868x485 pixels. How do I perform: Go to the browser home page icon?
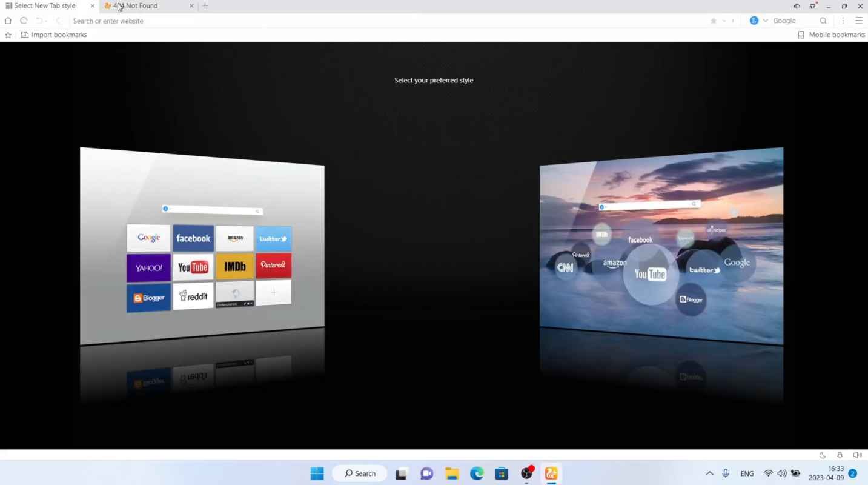[x=8, y=21]
